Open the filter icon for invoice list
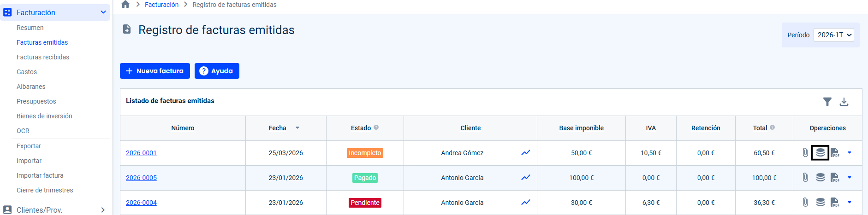 click(827, 102)
